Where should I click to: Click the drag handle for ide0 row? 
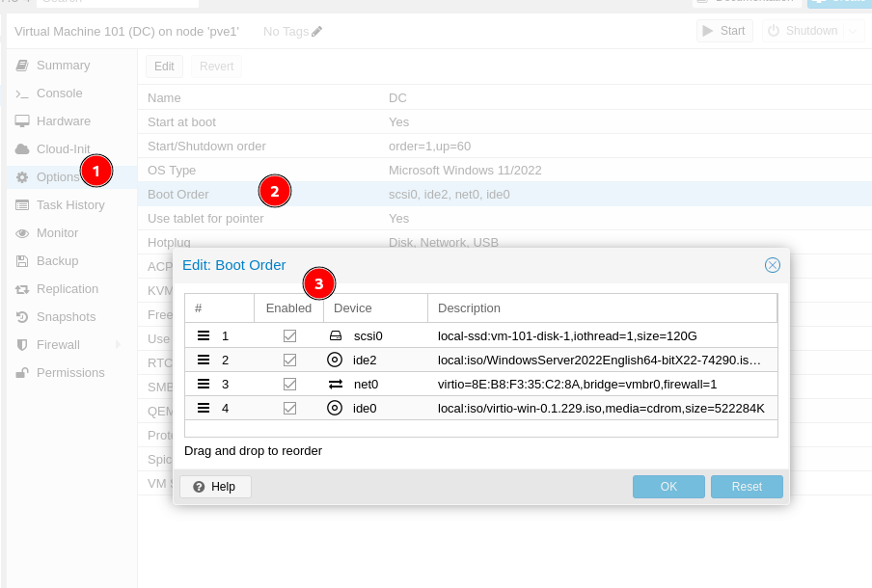204,408
